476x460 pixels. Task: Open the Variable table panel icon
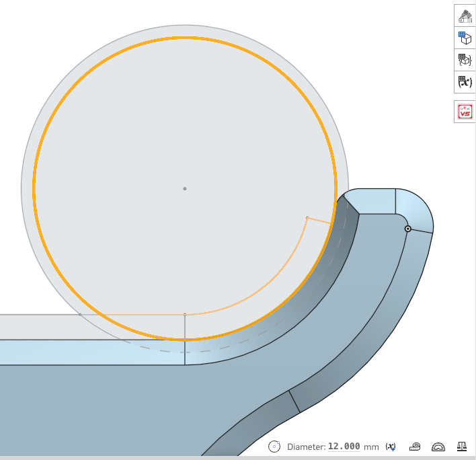[x=465, y=82]
